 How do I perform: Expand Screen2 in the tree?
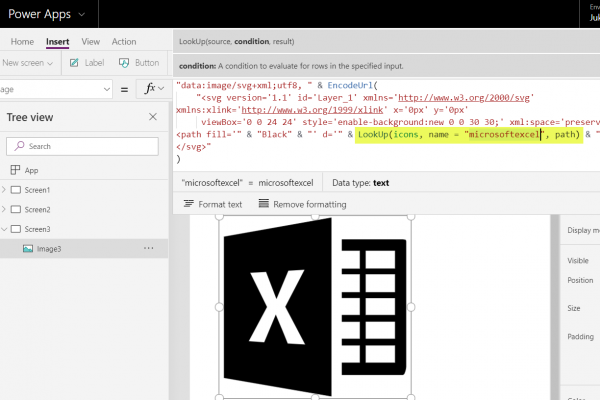[4, 209]
